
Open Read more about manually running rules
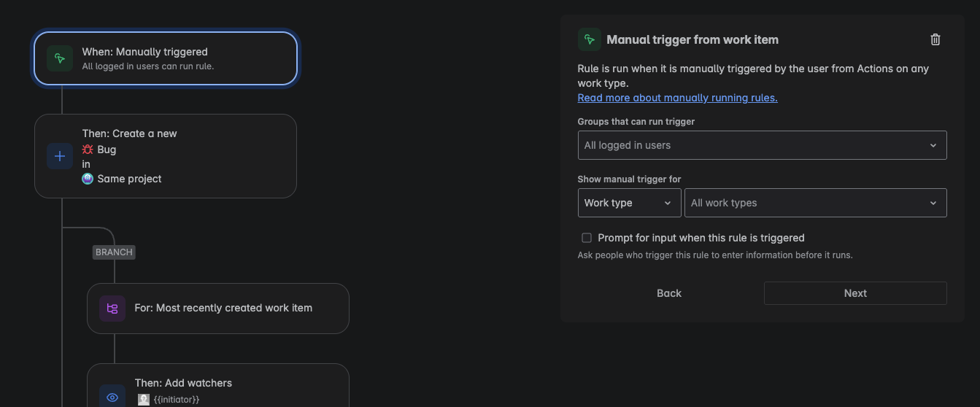(x=677, y=98)
